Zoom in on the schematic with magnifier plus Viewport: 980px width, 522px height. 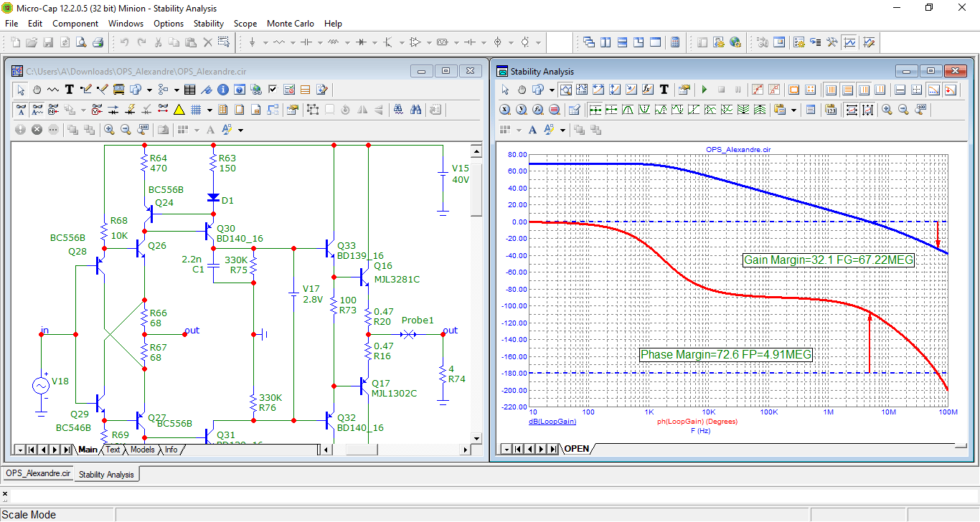point(109,130)
